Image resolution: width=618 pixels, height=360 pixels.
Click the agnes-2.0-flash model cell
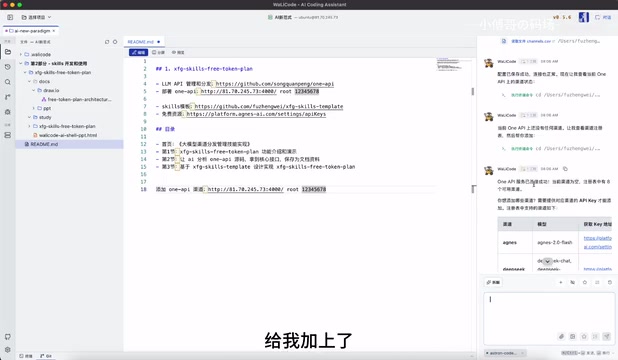[x=555, y=242]
